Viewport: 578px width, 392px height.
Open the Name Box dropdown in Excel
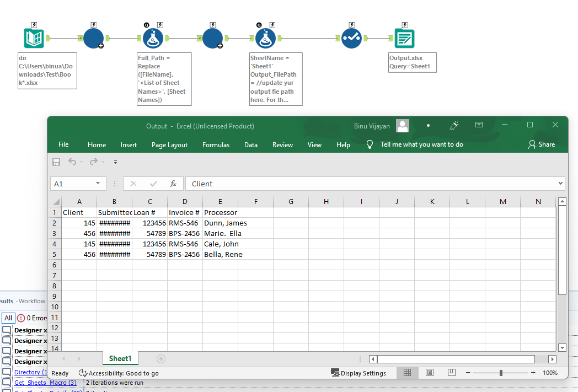click(x=98, y=183)
